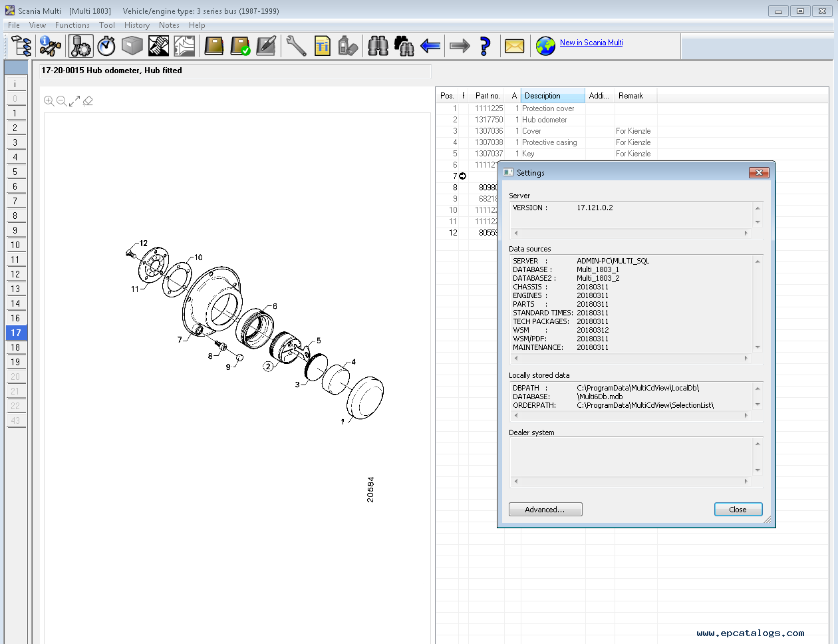This screenshot has height=644, width=838.
Task: Open the stopwatch standard times icon
Action: [106, 46]
